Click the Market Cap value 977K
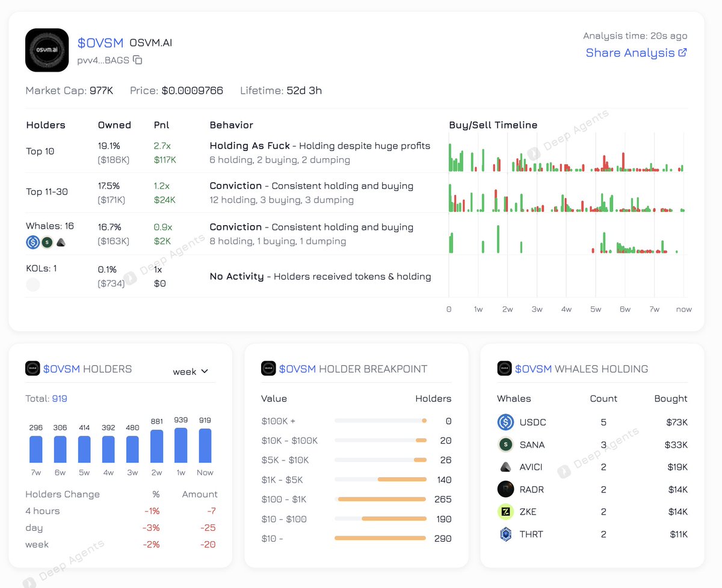 [101, 91]
